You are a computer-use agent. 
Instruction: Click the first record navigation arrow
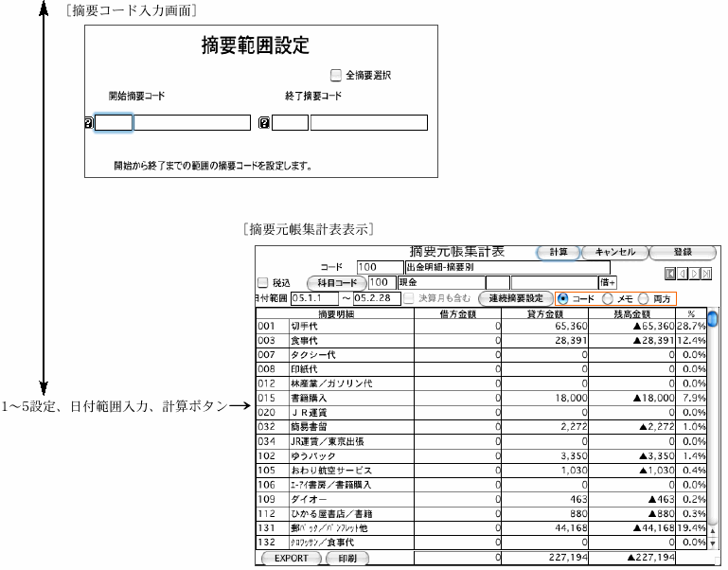(671, 274)
